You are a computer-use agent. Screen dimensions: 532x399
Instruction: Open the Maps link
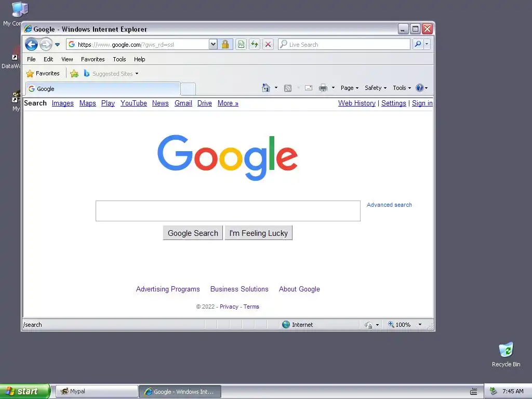coord(87,103)
